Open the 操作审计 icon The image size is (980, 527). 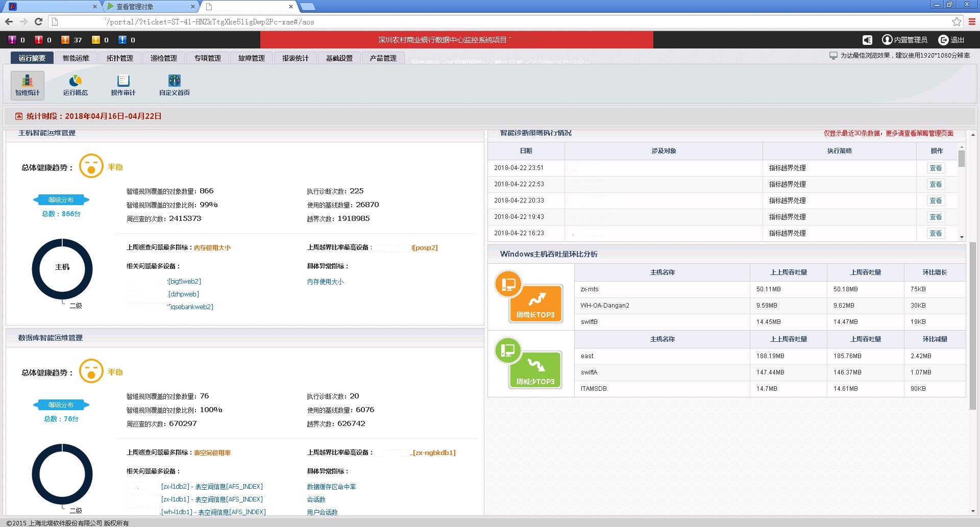(123, 85)
